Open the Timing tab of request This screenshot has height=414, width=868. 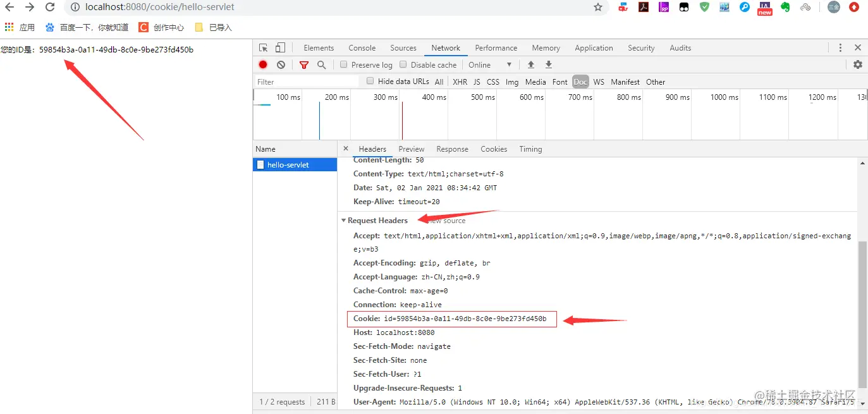coord(530,149)
